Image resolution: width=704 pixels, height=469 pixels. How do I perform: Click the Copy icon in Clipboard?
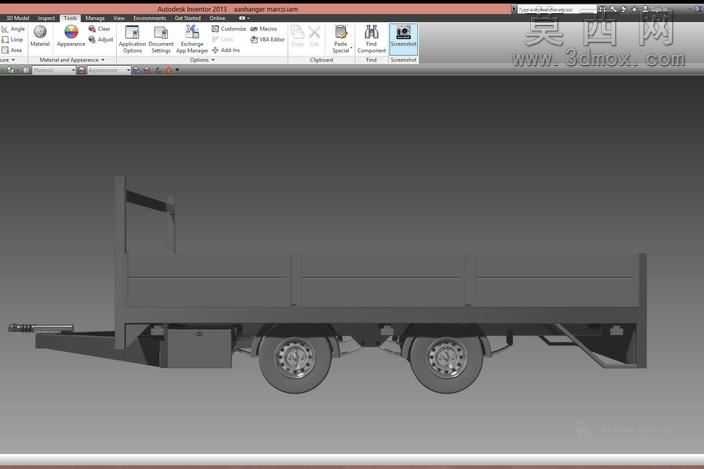(297, 36)
